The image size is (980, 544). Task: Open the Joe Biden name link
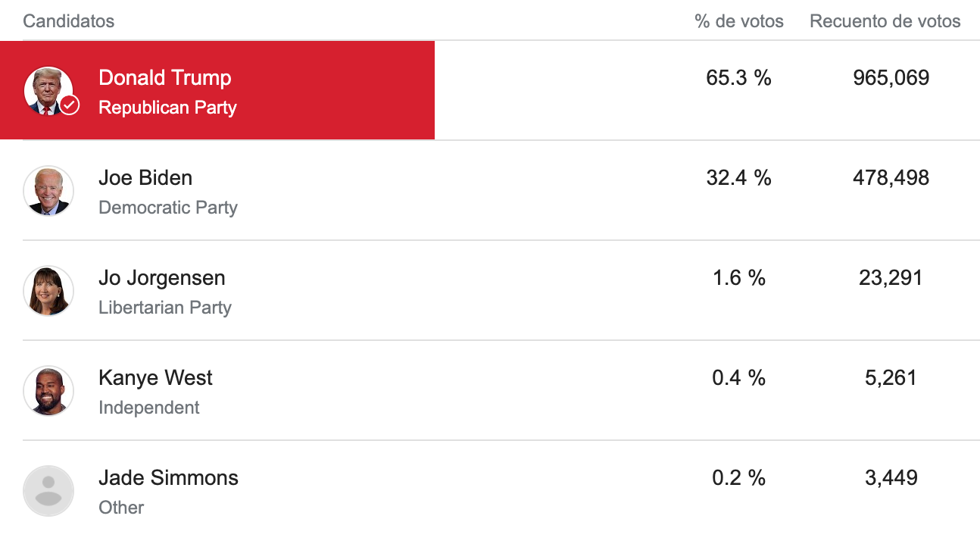point(145,177)
